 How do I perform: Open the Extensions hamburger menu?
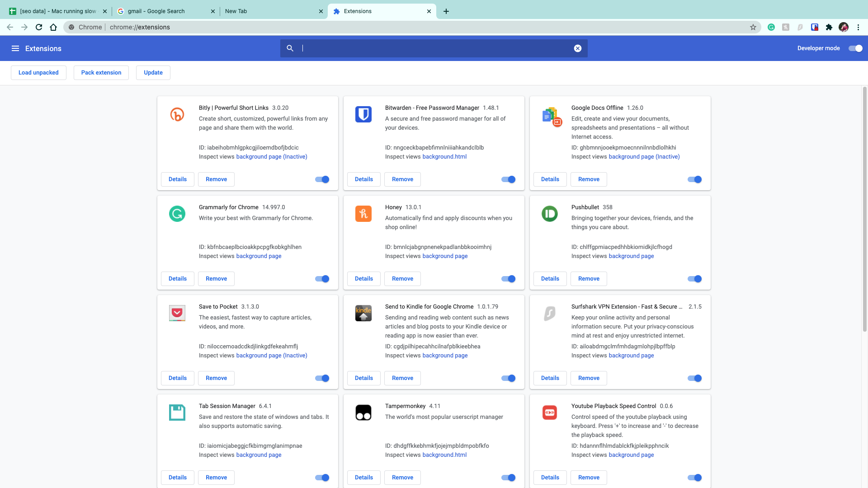click(x=15, y=48)
